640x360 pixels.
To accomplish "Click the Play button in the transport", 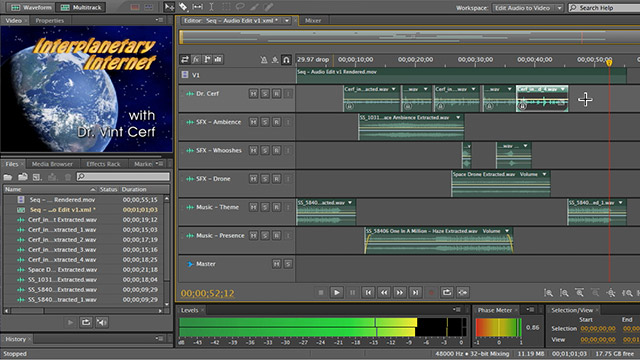I will [336, 292].
